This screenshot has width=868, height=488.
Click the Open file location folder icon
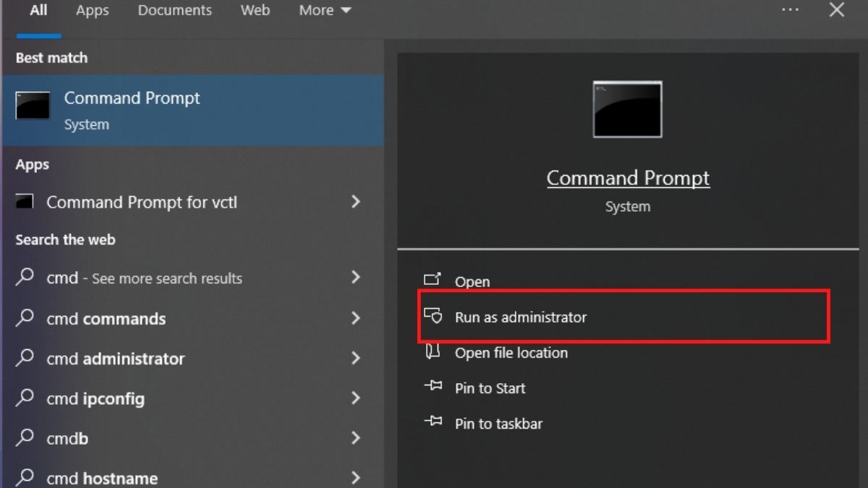tap(433, 352)
